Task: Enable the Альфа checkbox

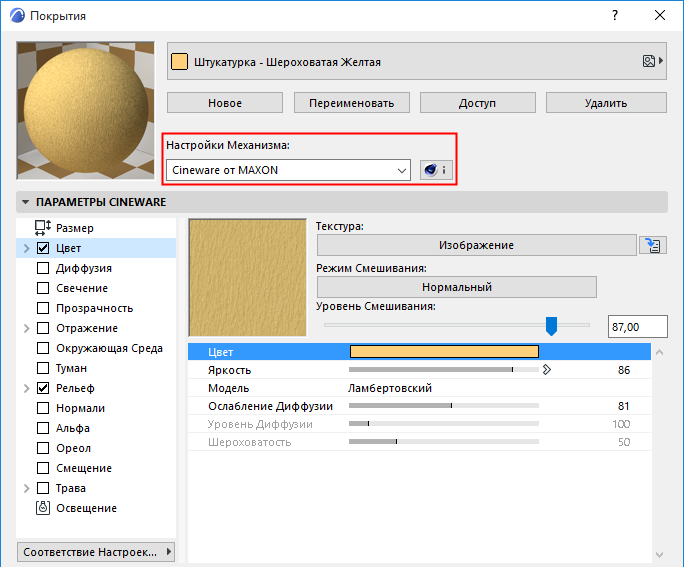Action: [x=43, y=428]
